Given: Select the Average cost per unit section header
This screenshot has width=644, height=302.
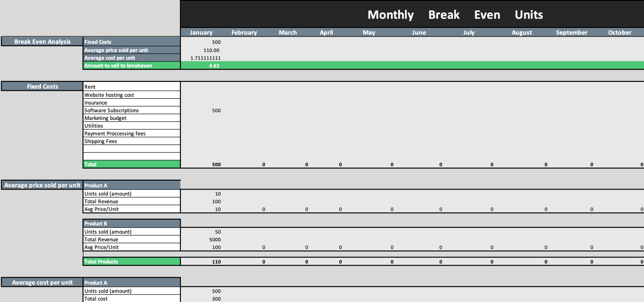Looking at the screenshot, I should [42, 282].
